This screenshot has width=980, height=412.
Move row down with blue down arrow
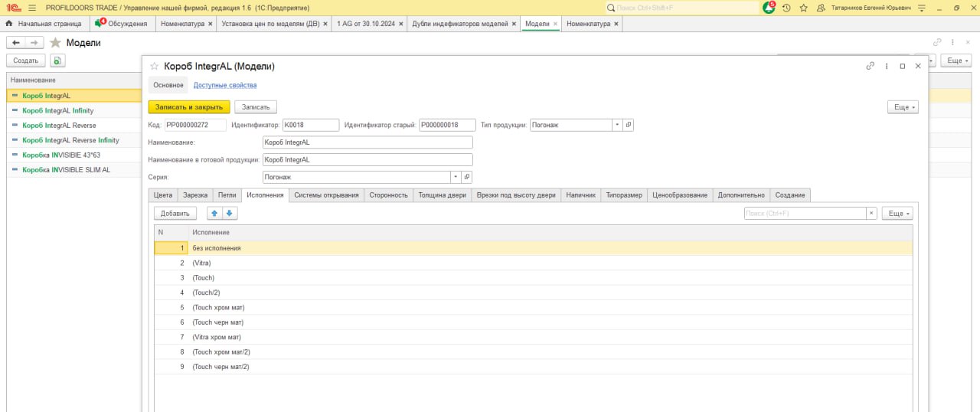click(230, 214)
